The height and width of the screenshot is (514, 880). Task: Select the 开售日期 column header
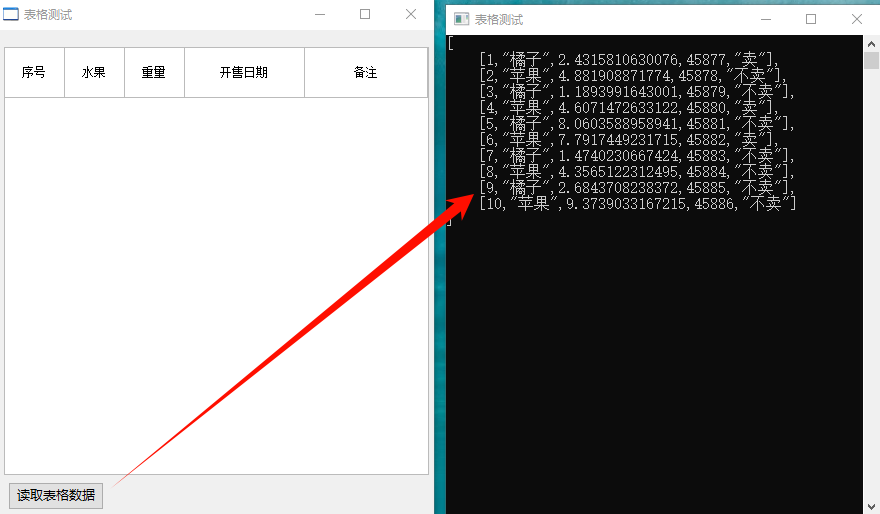(244, 72)
